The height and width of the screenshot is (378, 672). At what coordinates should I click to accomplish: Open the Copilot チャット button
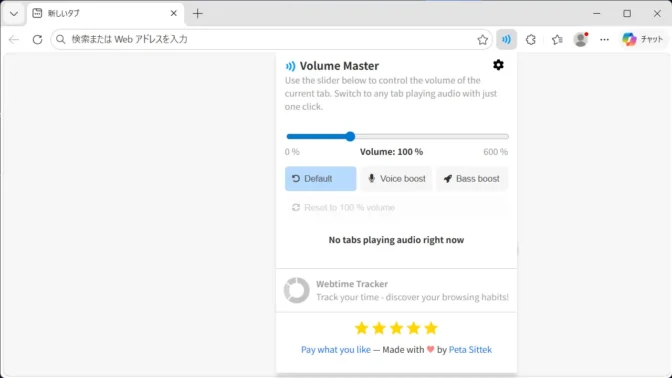click(x=642, y=39)
